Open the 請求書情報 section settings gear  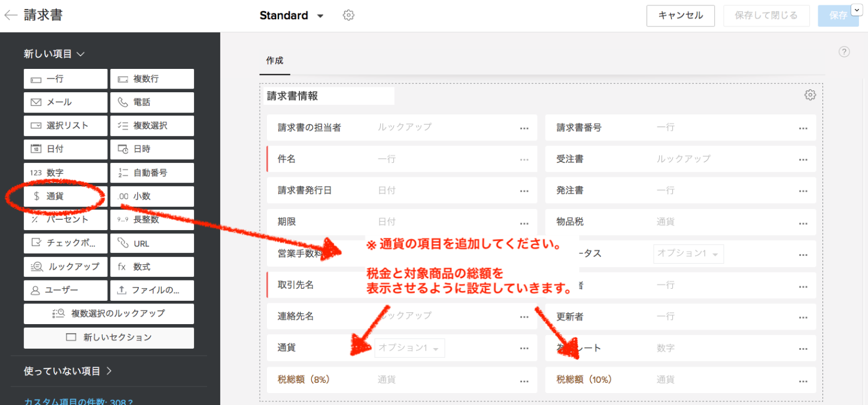pyautogui.click(x=810, y=95)
